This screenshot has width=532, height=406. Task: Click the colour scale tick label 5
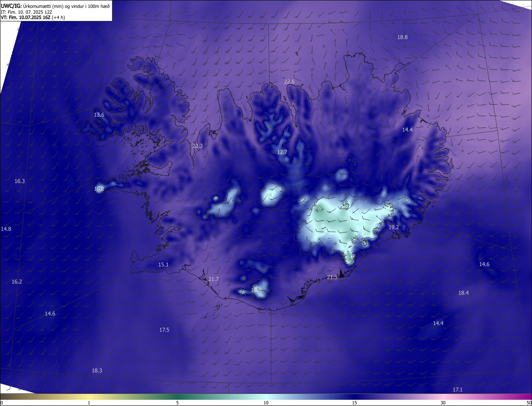pos(177,403)
